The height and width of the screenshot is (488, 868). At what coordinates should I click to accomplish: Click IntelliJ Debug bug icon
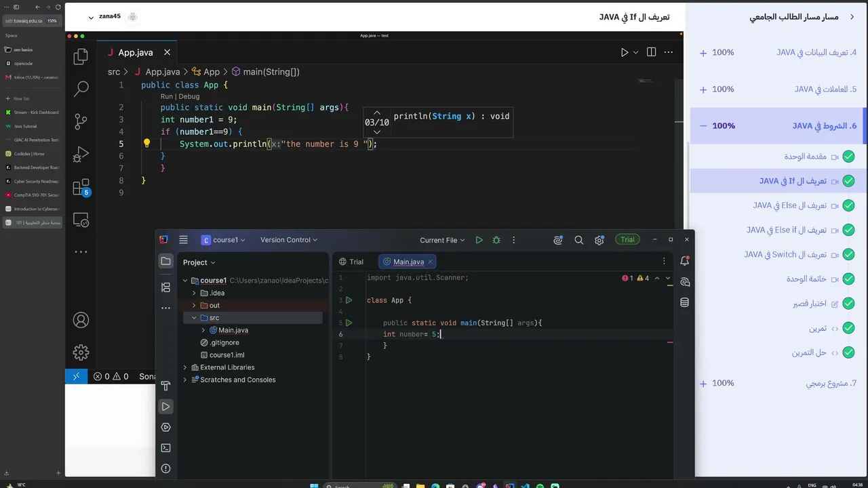coord(496,240)
